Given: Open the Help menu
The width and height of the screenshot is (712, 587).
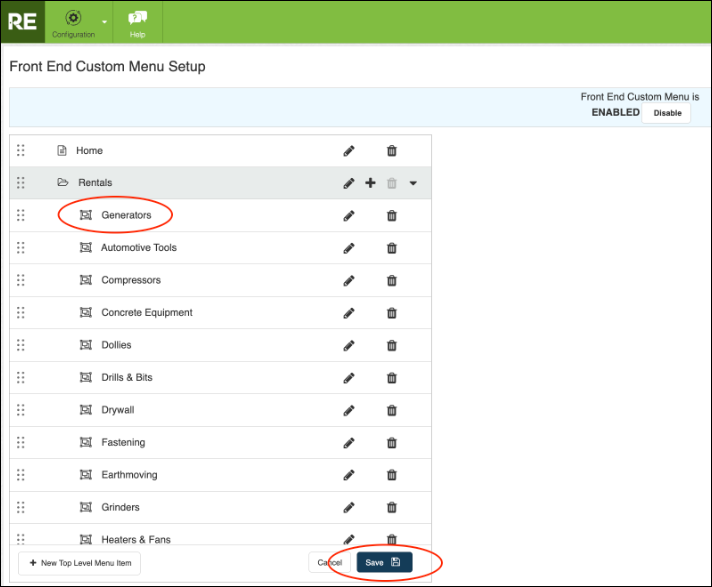Looking at the screenshot, I should [137, 22].
